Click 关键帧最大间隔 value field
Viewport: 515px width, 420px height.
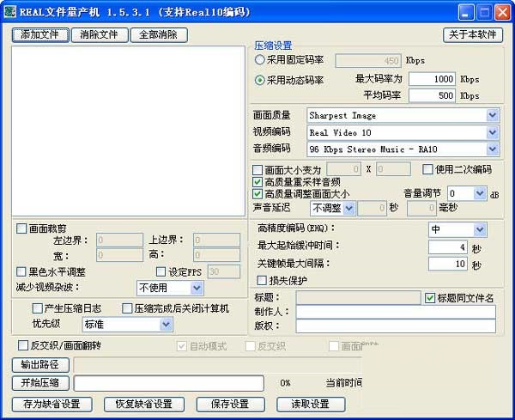(448, 264)
